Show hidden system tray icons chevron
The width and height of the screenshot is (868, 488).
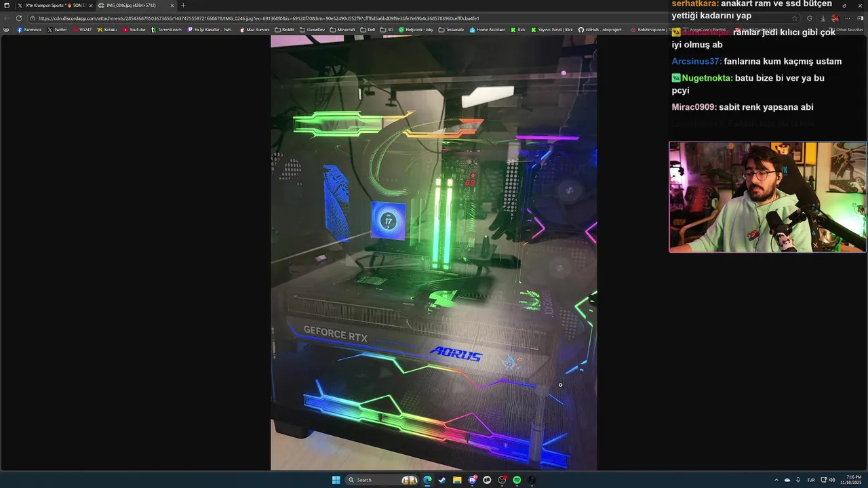(776, 480)
